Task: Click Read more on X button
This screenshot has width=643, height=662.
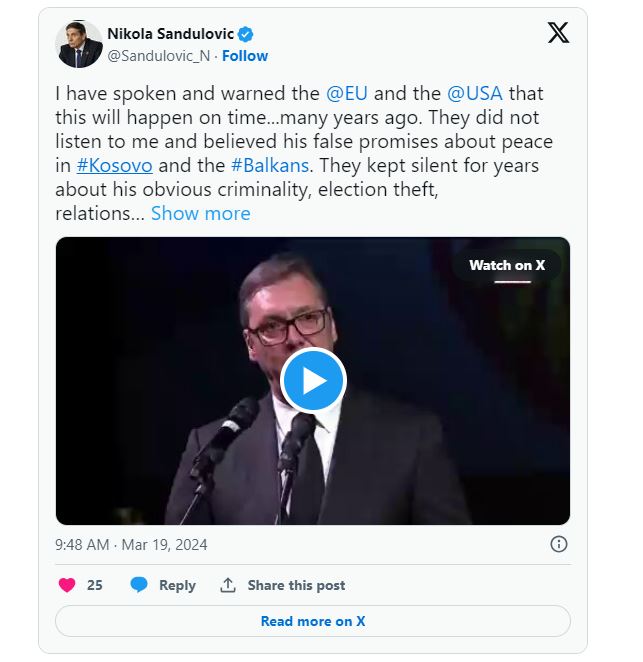Action: coord(313,621)
